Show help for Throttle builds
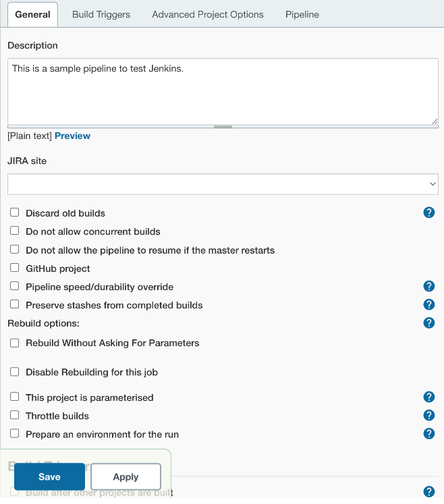This screenshot has height=504, width=444. tap(428, 415)
